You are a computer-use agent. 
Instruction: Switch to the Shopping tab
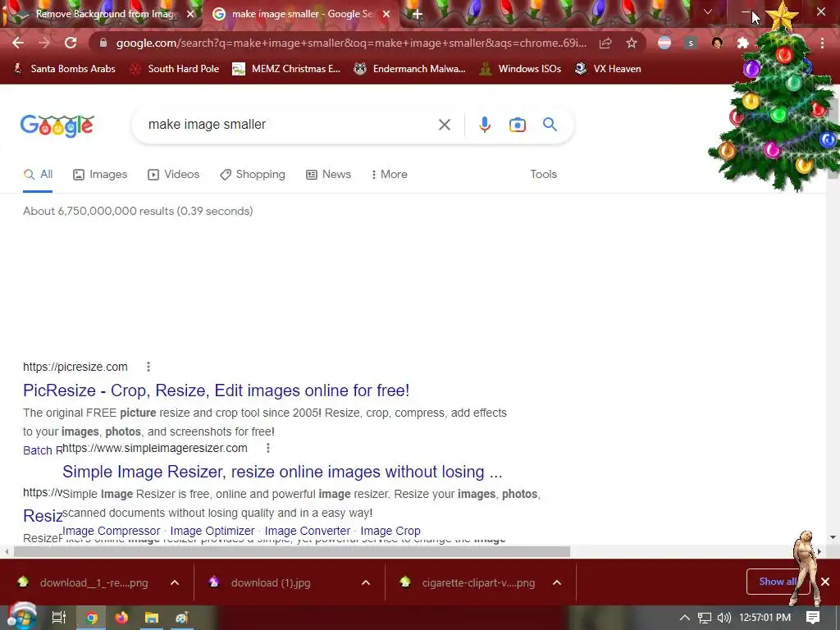click(x=253, y=175)
